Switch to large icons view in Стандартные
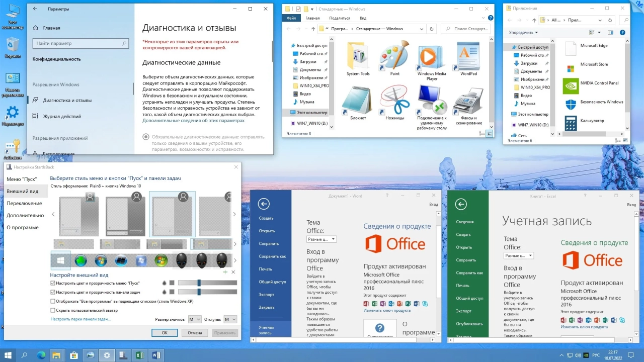 [x=490, y=134]
